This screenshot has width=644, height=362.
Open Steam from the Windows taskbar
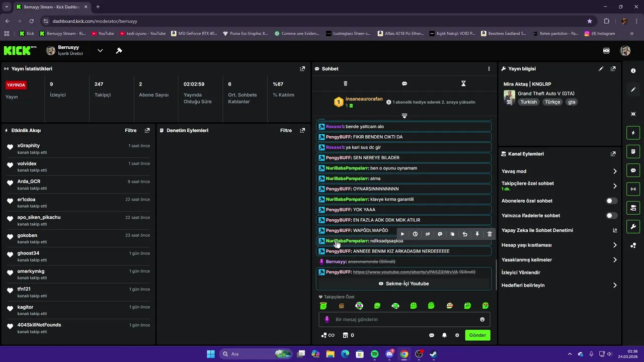pos(433,354)
